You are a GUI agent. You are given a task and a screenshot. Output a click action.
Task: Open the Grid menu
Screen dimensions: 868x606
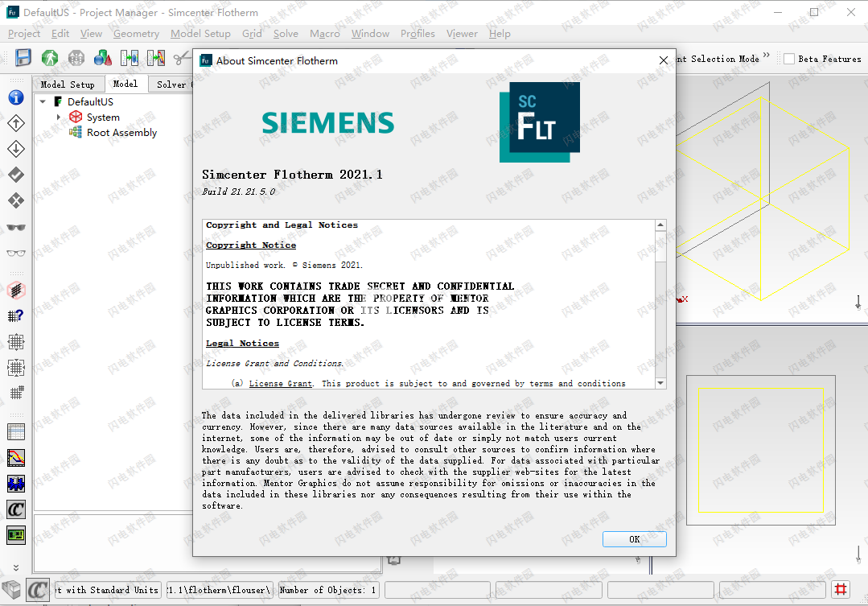click(252, 34)
